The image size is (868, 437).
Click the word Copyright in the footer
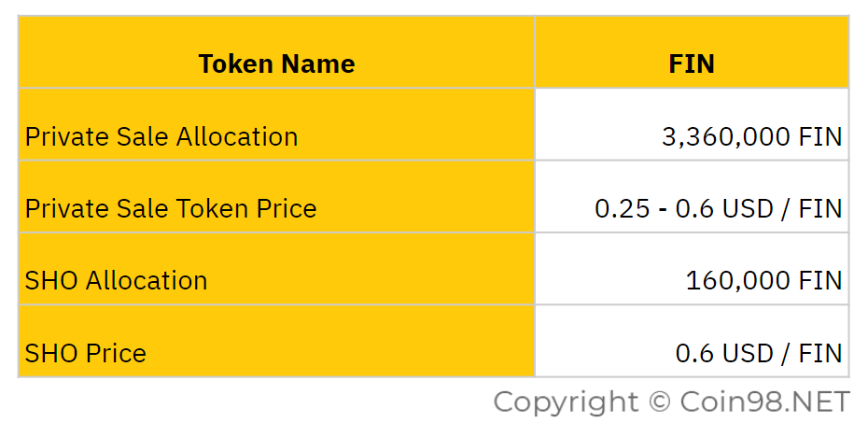[566, 403]
